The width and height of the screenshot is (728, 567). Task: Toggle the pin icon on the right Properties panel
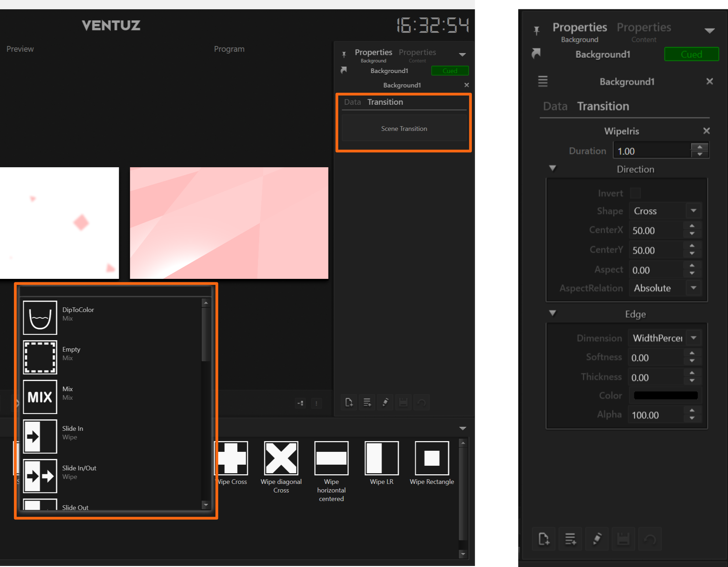pyautogui.click(x=536, y=31)
